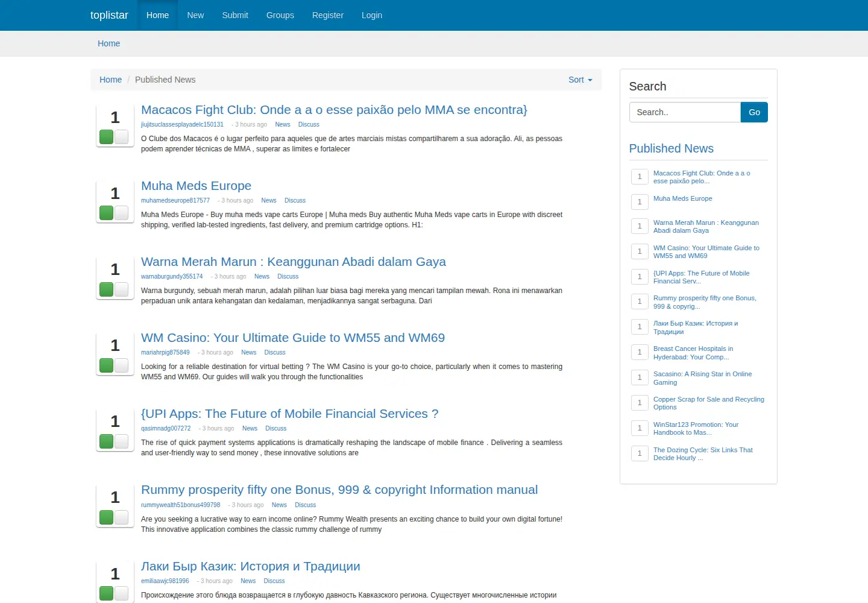Upvote the Warna Merah Marun story
This screenshot has width=868, height=603.
pyautogui.click(x=107, y=289)
